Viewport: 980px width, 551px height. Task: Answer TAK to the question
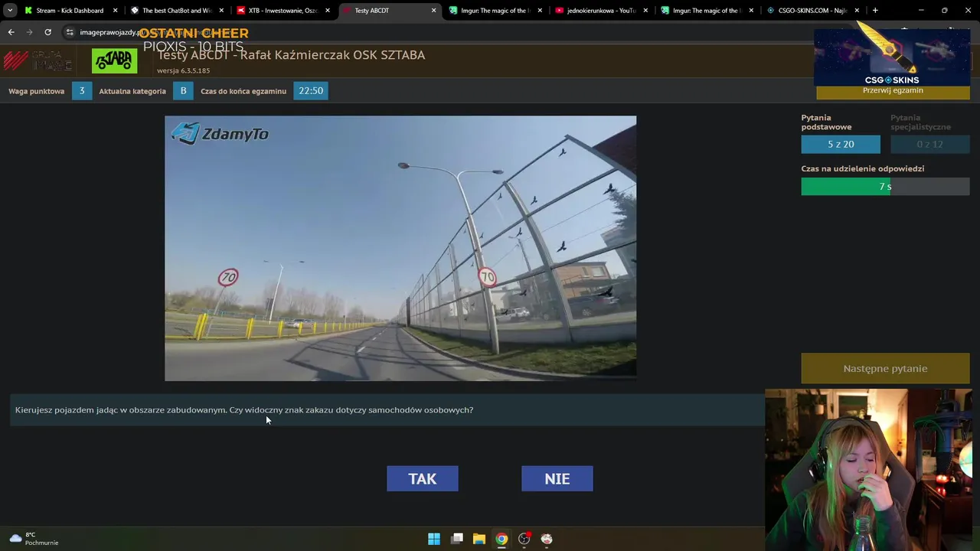click(423, 478)
